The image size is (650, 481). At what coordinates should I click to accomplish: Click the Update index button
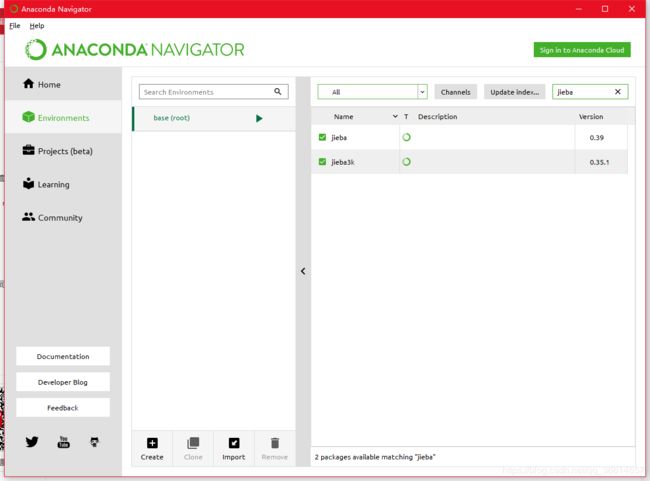coord(514,92)
